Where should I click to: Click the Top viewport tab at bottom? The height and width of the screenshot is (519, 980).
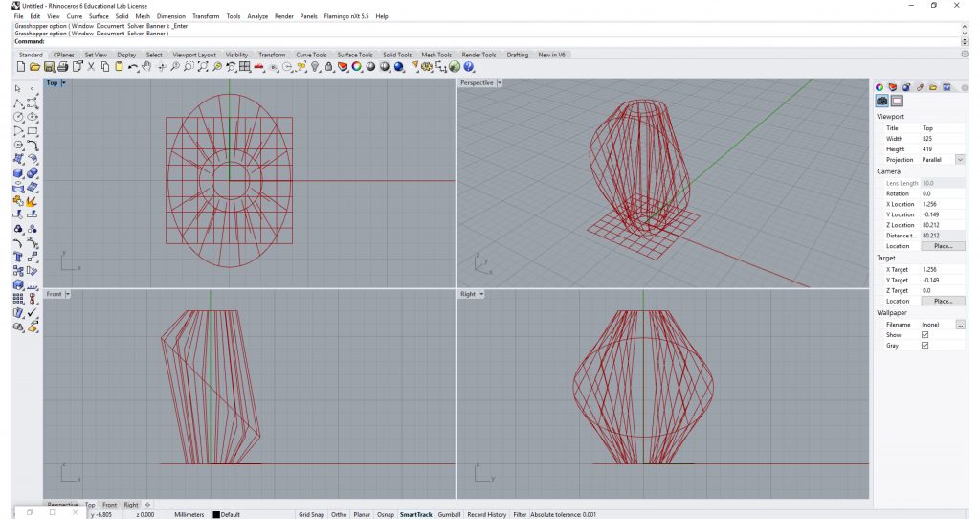pos(90,505)
